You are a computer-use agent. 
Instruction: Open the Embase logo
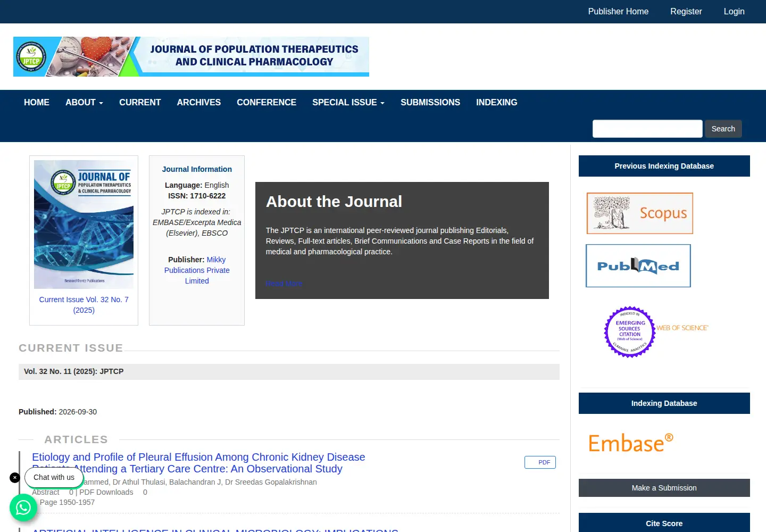coord(631,443)
